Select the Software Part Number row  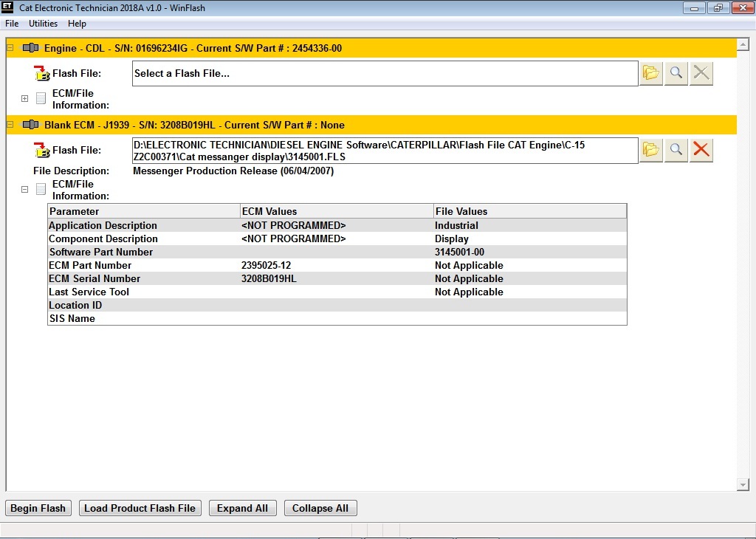(337, 252)
